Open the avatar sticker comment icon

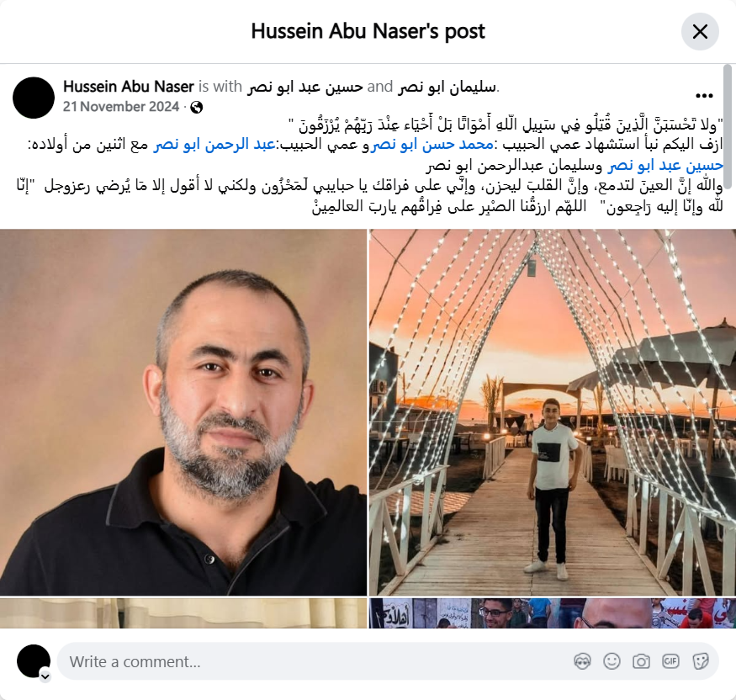tap(582, 661)
